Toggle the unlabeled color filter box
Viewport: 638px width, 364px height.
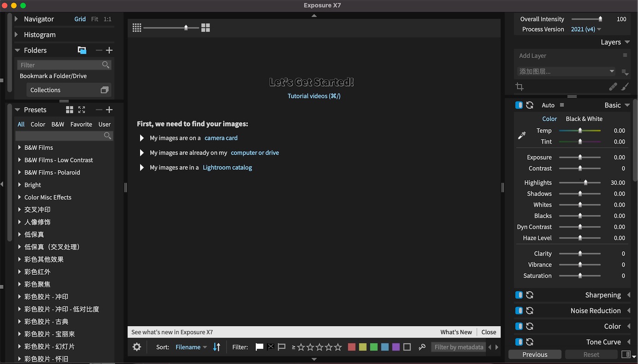[407, 347]
